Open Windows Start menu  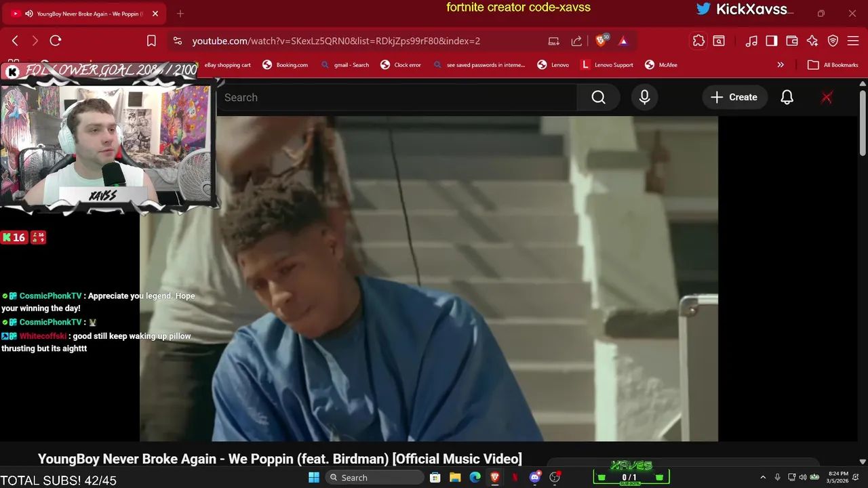(x=314, y=477)
